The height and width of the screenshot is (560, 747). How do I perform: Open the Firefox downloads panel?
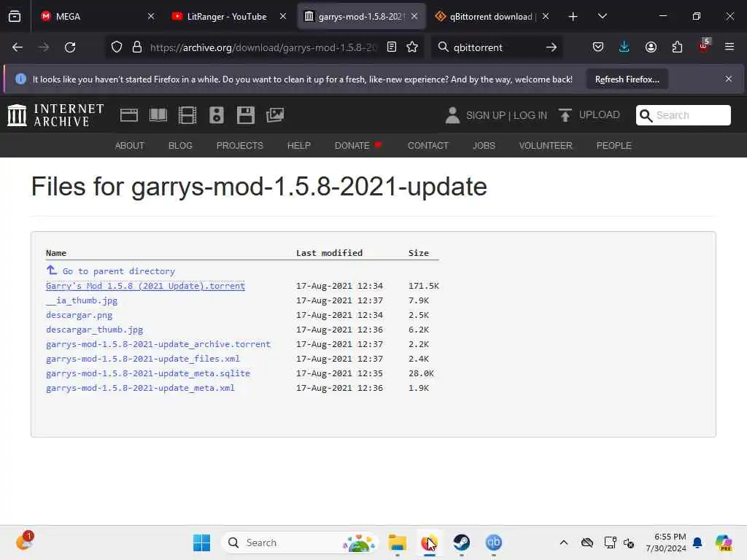tap(624, 47)
